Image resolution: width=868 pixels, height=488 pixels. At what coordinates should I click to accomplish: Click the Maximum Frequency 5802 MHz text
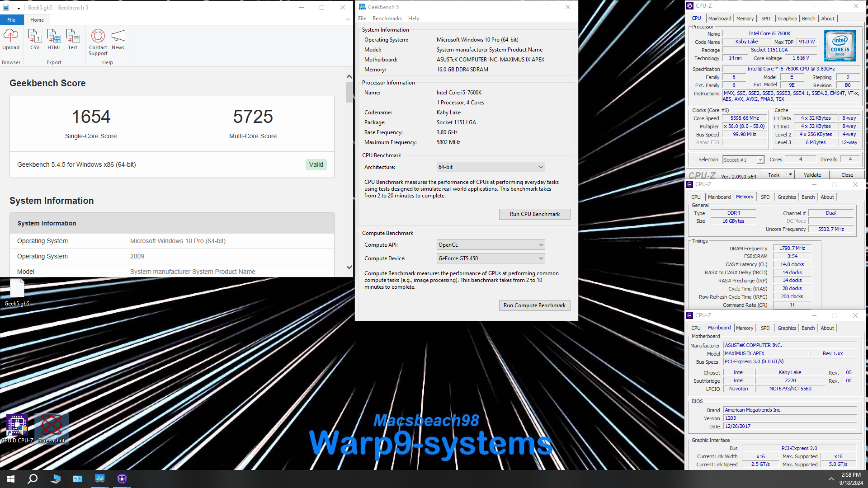point(448,142)
